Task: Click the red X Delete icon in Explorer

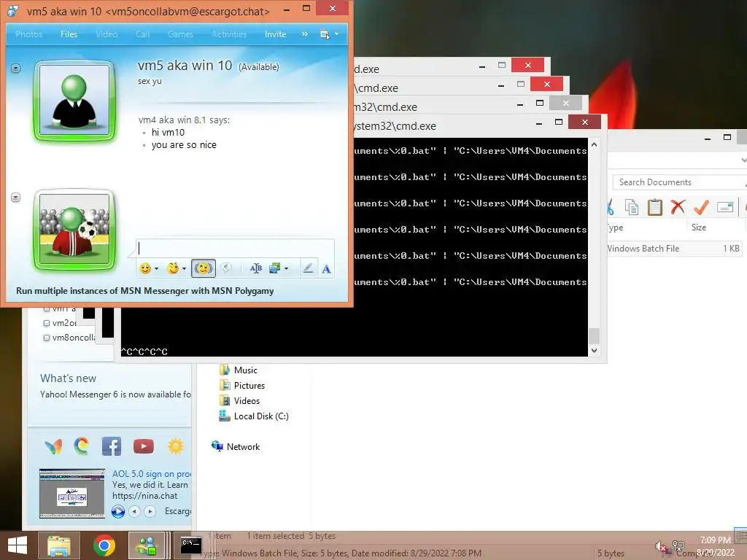Action: (678, 207)
